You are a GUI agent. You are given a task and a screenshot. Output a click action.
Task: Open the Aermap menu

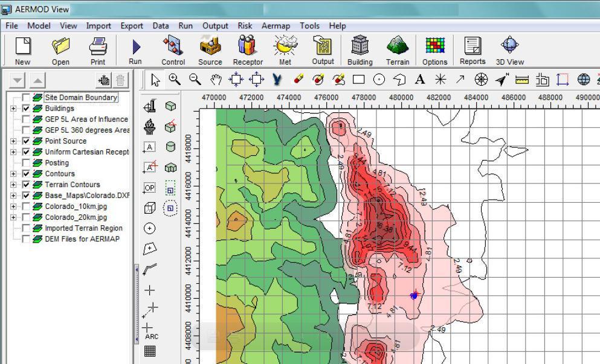pyautogui.click(x=276, y=25)
